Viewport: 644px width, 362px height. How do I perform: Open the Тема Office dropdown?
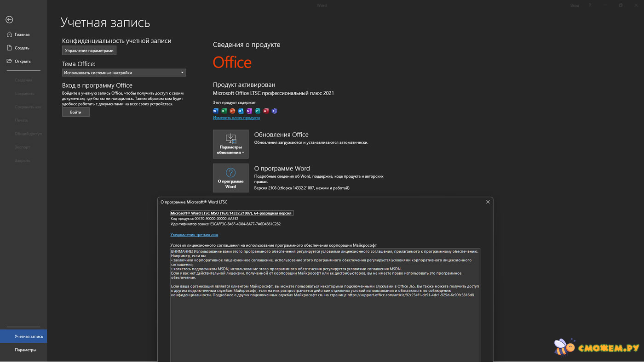click(124, 73)
